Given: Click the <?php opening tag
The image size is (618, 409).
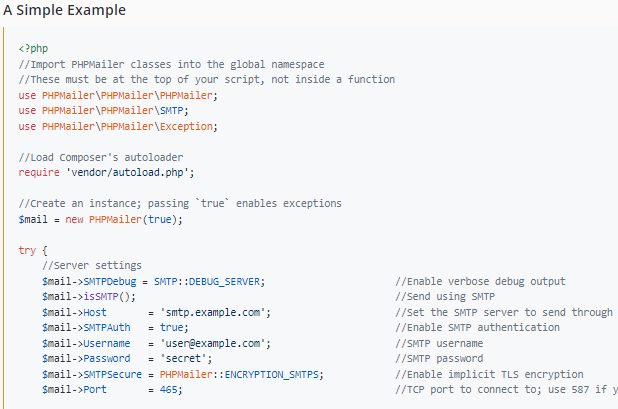Looking at the screenshot, I should point(33,48).
